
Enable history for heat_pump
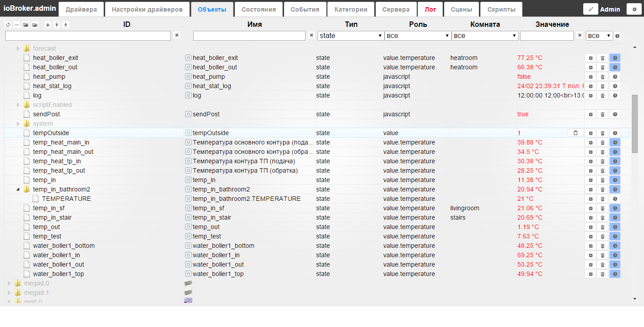(x=615, y=76)
